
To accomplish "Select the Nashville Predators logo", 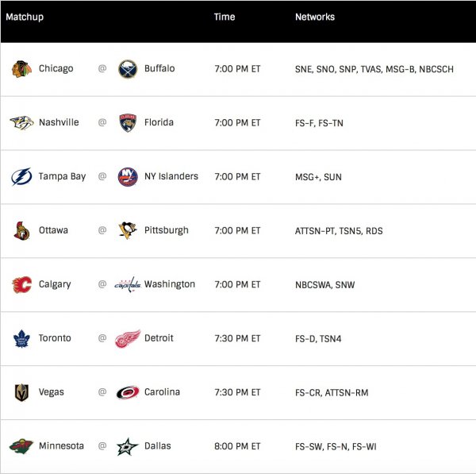I will pyautogui.click(x=21, y=123).
